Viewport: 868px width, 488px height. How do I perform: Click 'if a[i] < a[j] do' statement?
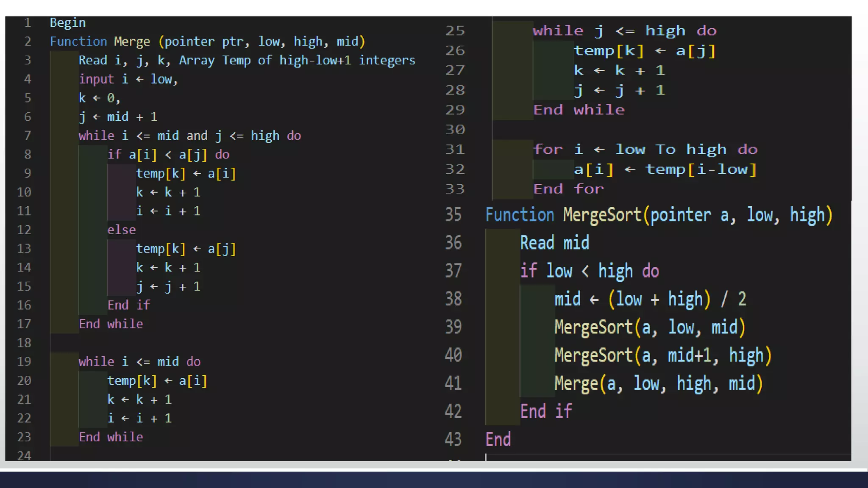(168, 155)
